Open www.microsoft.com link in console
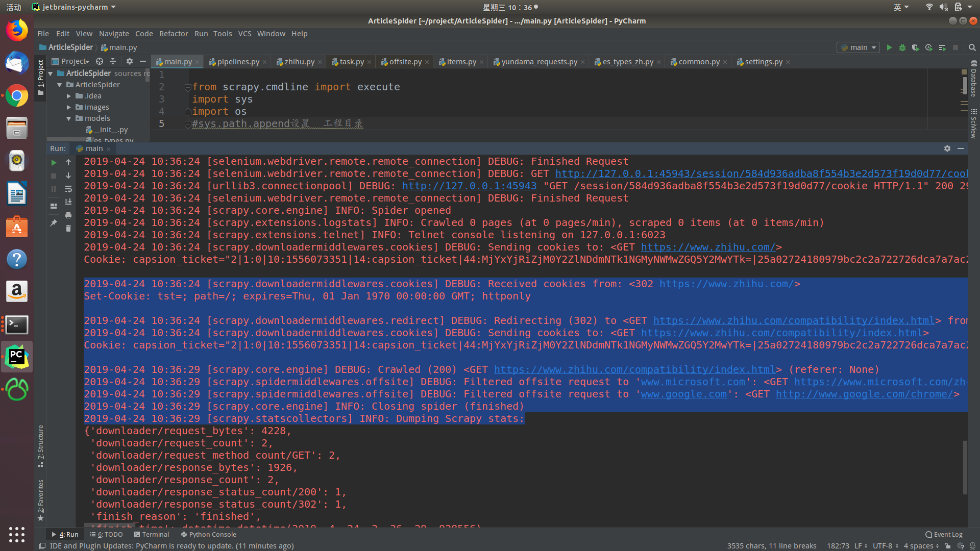 (693, 382)
